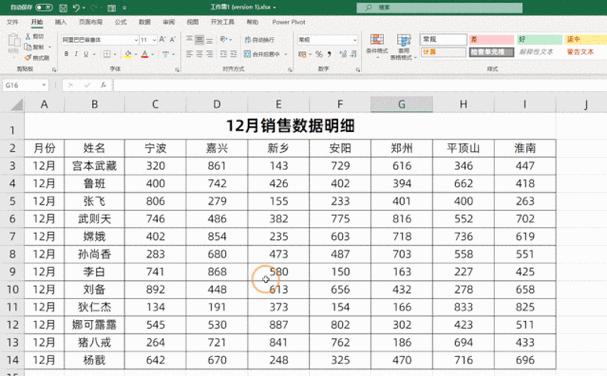The height and width of the screenshot is (376, 607).
Task: Toggle underline formatting
Action: [x=86, y=54]
